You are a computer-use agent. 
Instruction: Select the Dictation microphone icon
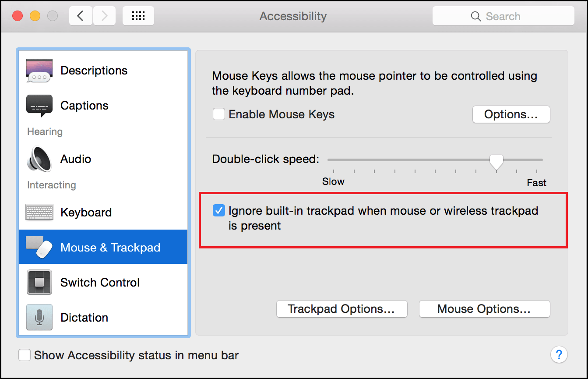pos(39,317)
